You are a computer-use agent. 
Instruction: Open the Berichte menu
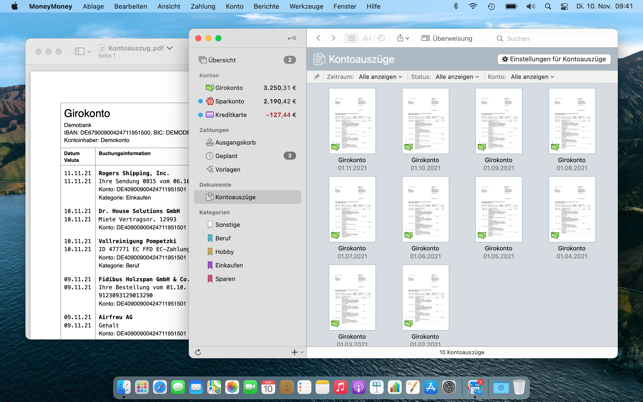click(x=266, y=6)
